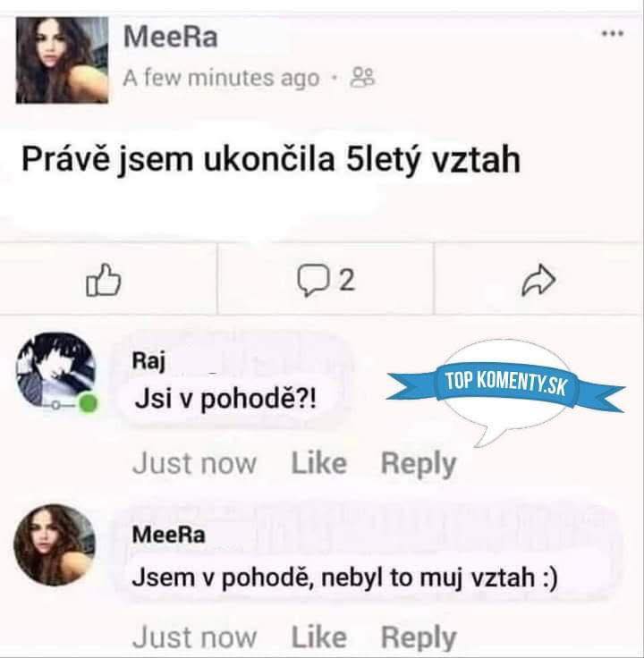Click the friends audience icon beside the timestamp
This screenshot has height=658, width=644.
363,78
